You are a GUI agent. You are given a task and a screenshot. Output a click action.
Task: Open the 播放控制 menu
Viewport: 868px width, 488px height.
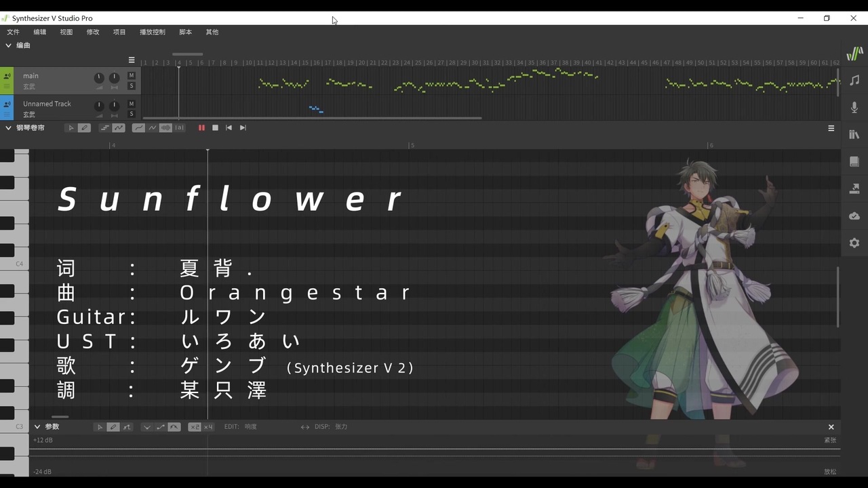(x=153, y=32)
